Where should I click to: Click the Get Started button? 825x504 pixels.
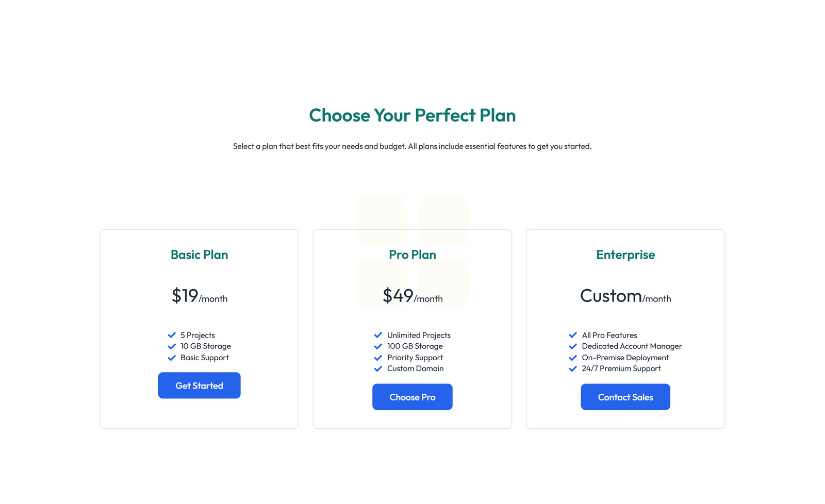[x=199, y=385]
